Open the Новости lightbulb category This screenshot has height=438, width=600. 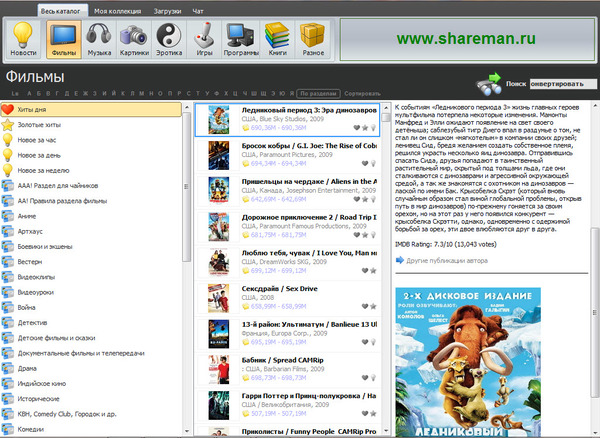(23, 39)
